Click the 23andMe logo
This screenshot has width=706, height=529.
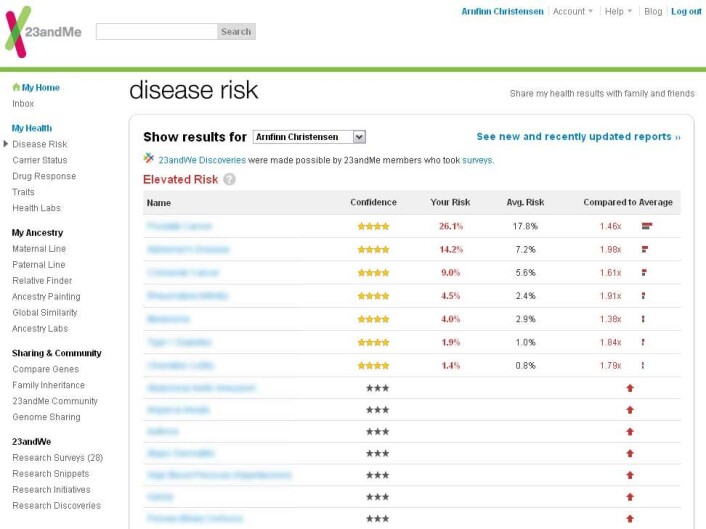tap(43, 32)
